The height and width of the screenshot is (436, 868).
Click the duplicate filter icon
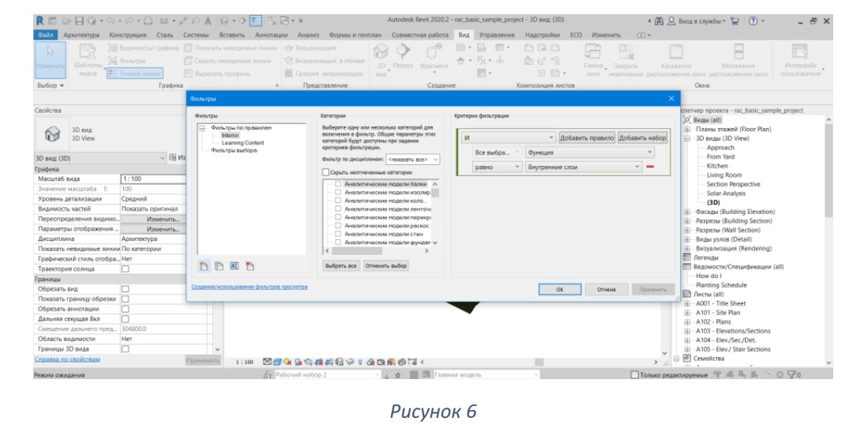[x=220, y=266]
